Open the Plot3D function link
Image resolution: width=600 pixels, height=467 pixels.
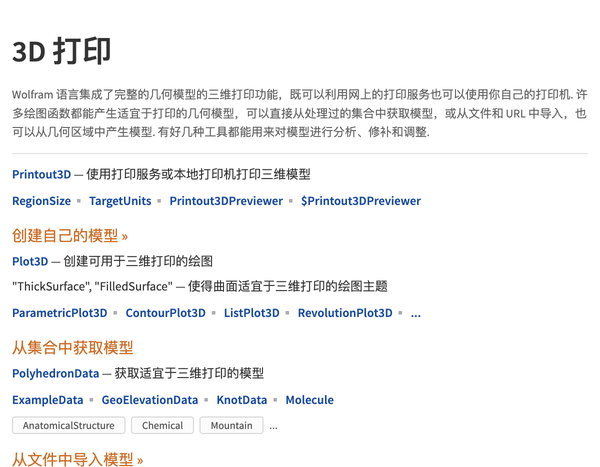pos(30,261)
